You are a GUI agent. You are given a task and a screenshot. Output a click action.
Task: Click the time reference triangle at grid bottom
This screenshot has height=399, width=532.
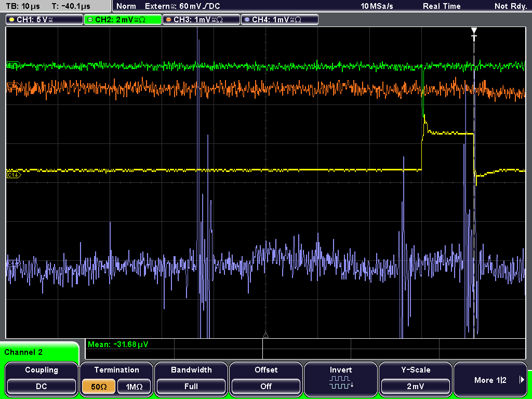[265, 335]
